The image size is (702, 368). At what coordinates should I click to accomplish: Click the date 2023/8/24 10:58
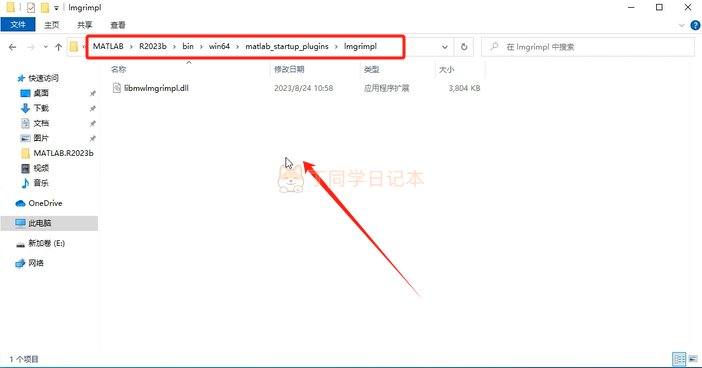pyautogui.click(x=304, y=88)
